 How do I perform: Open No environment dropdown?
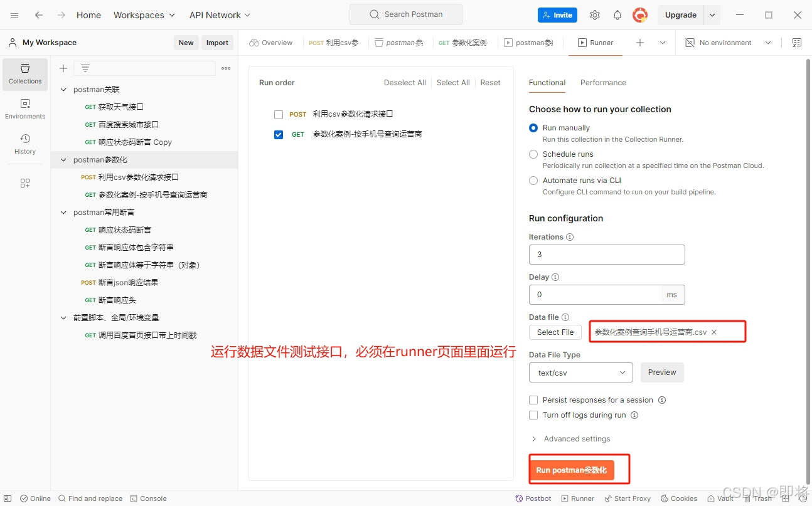728,43
